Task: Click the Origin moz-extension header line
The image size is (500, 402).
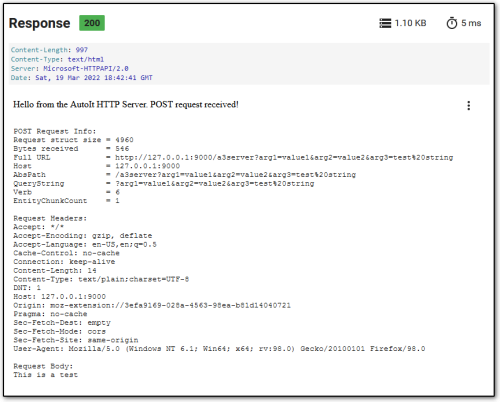Action: pos(152,305)
